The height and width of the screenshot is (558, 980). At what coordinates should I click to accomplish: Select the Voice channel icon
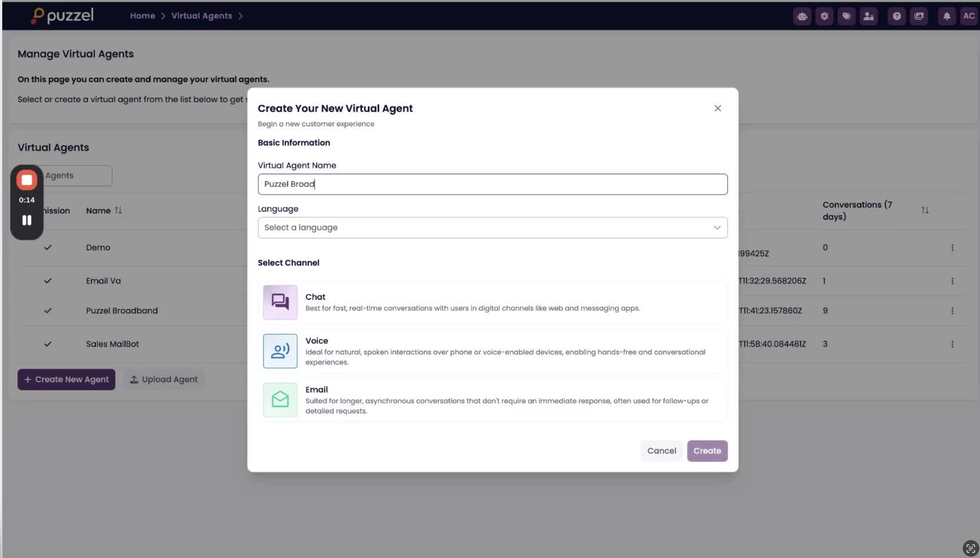(x=280, y=351)
